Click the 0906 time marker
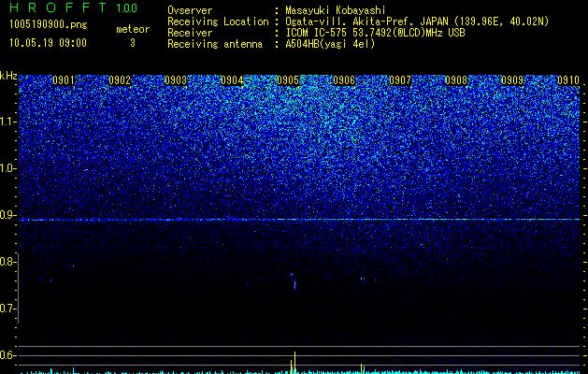Screen dimensions: 588x374 [x=344, y=80]
